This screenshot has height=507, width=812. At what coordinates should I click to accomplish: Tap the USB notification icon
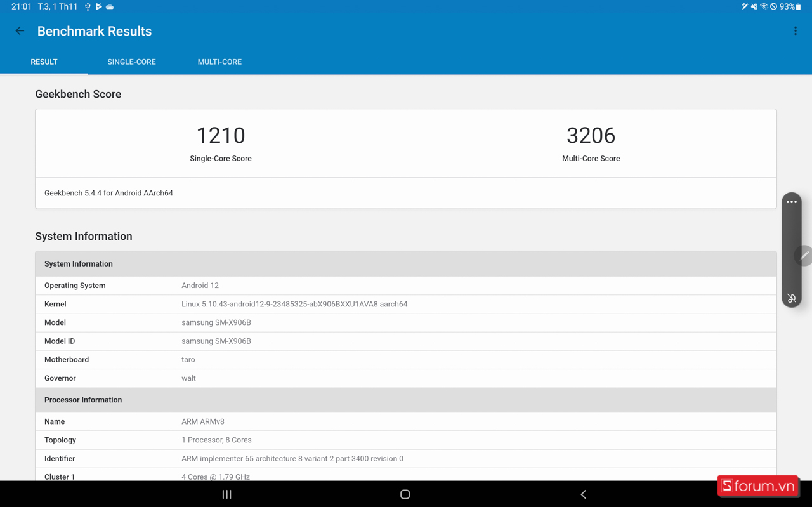(88, 6)
